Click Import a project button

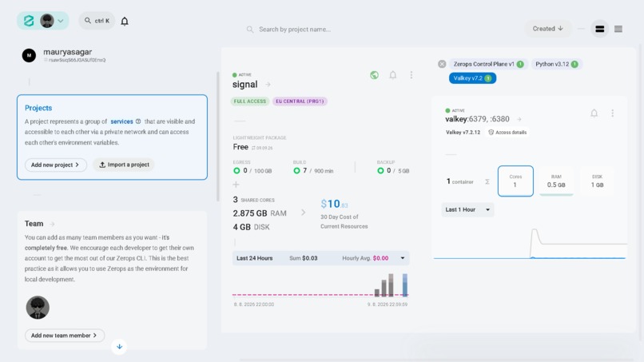[124, 165]
